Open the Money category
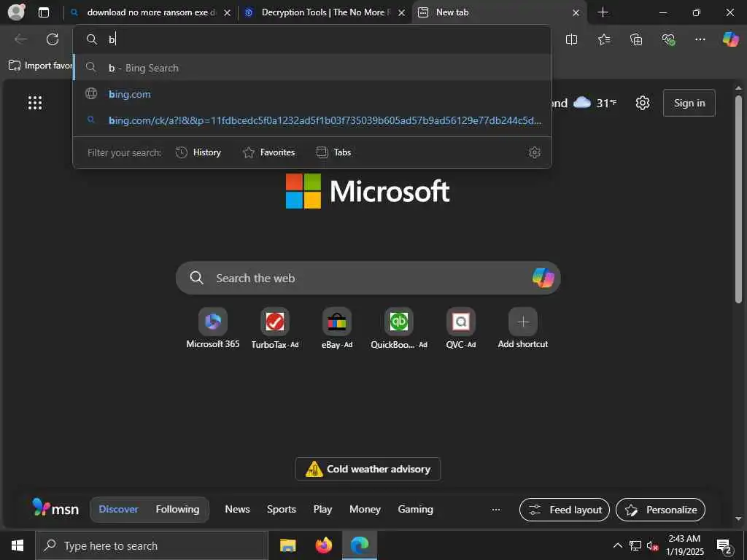The height and width of the screenshot is (560, 747). click(365, 509)
